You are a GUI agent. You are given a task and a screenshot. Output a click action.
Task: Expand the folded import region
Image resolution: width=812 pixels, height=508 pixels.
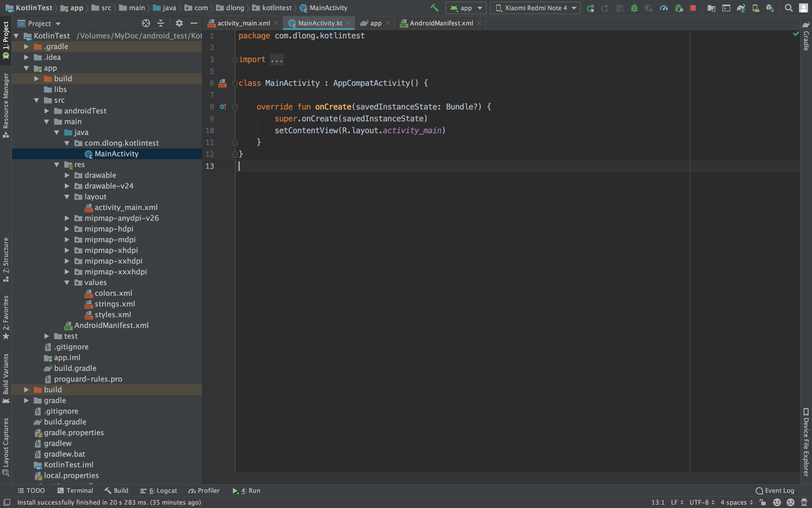pyautogui.click(x=235, y=60)
